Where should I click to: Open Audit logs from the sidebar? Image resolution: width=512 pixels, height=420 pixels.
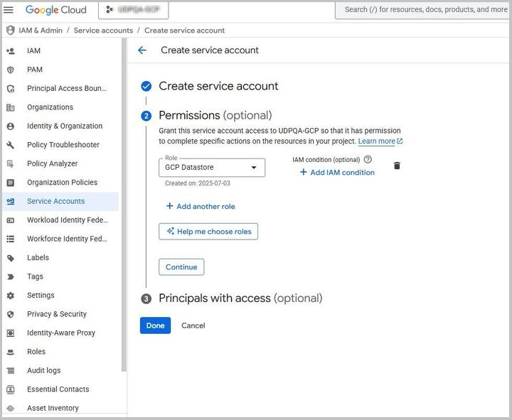point(43,370)
